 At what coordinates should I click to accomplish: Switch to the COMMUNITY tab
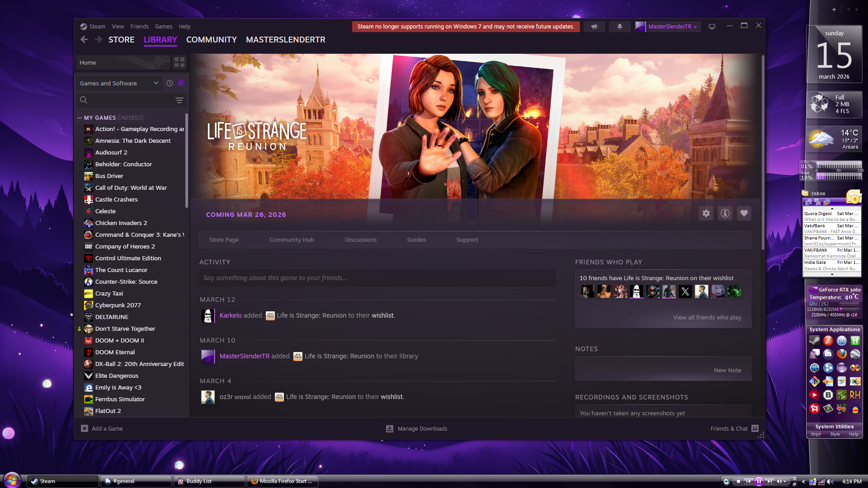pyautogui.click(x=211, y=40)
